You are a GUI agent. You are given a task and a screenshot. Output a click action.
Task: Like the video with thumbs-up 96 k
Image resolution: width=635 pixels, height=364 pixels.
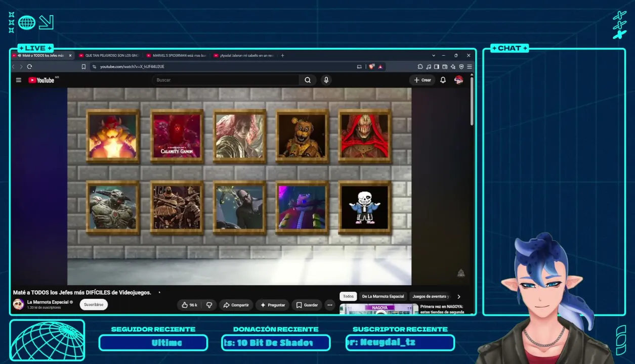click(x=189, y=305)
